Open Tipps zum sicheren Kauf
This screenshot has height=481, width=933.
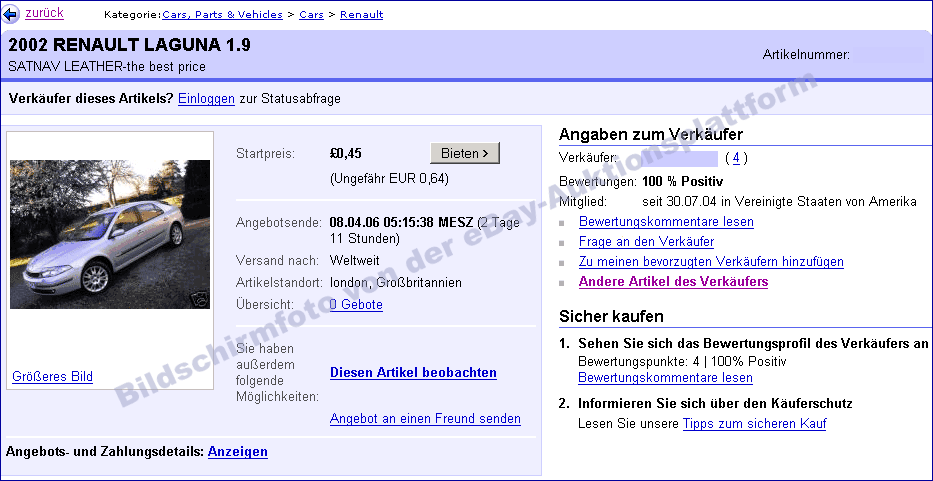[754, 424]
